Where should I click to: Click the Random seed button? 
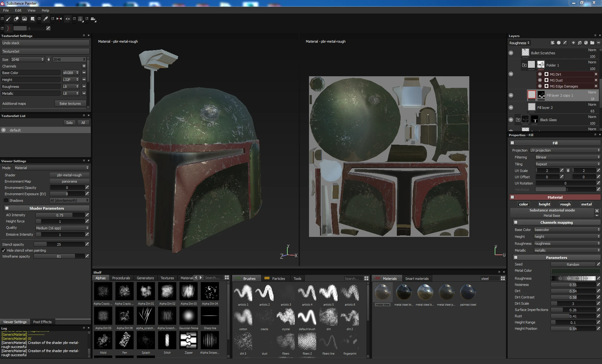(573, 265)
